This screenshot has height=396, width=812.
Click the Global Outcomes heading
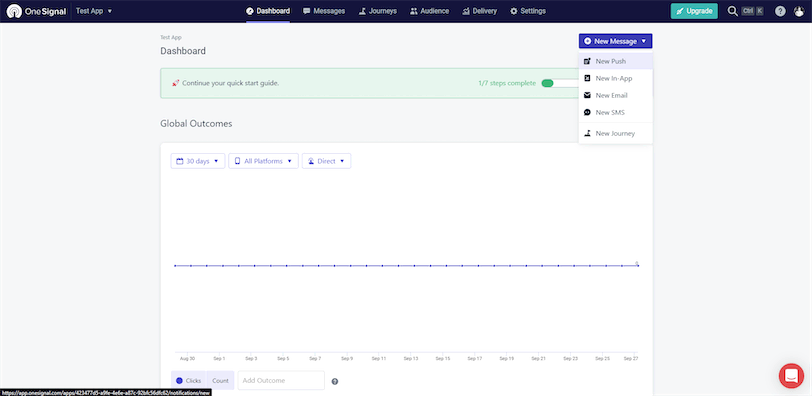tap(196, 124)
